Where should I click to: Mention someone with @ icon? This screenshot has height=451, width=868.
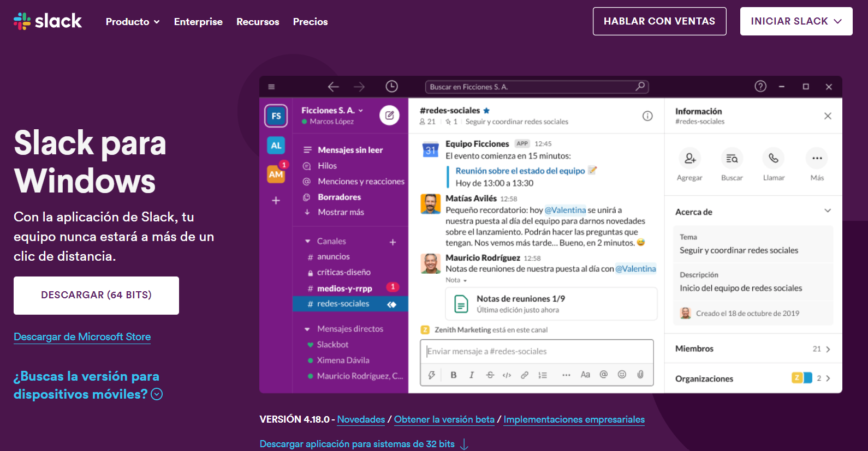(x=603, y=375)
